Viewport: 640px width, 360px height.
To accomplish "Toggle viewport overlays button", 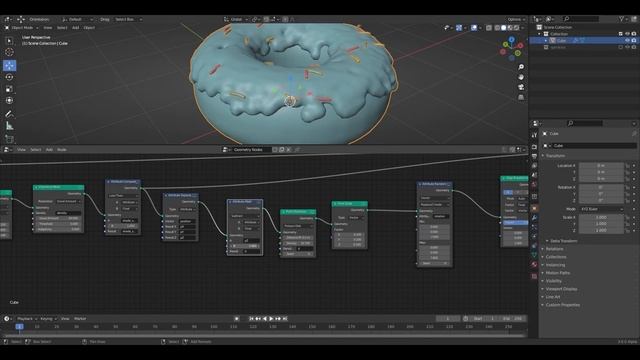I will click(474, 28).
